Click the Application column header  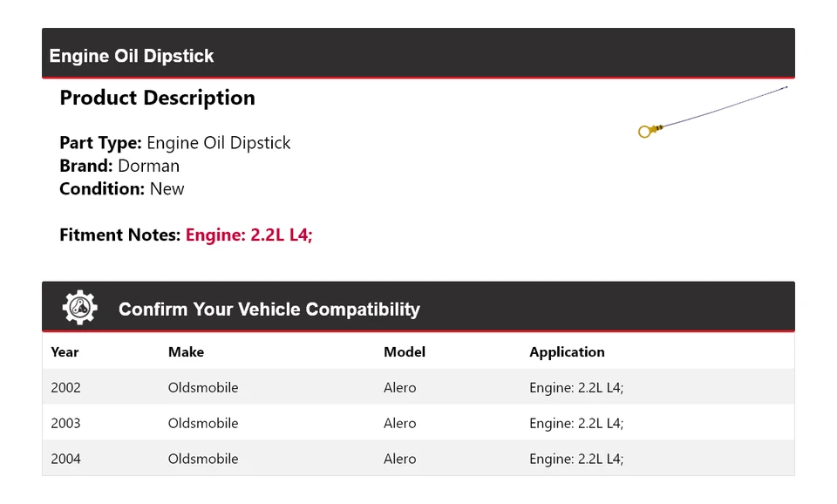pyautogui.click(x=567, y=352)
